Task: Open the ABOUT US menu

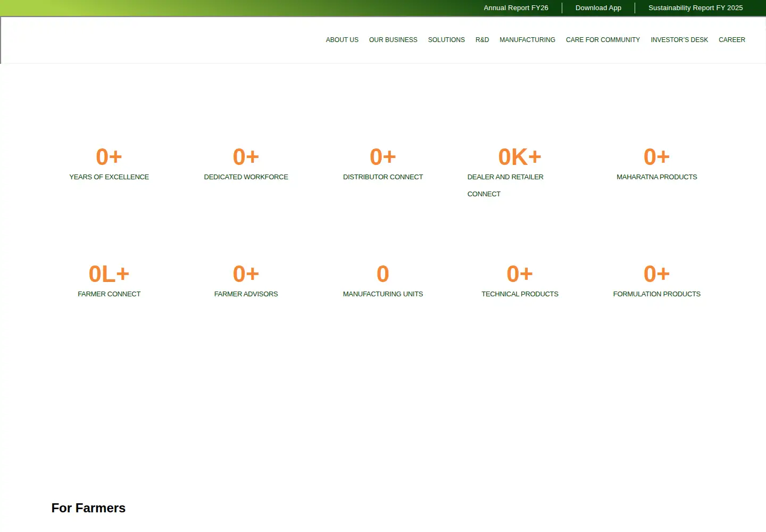Action: 342,40
